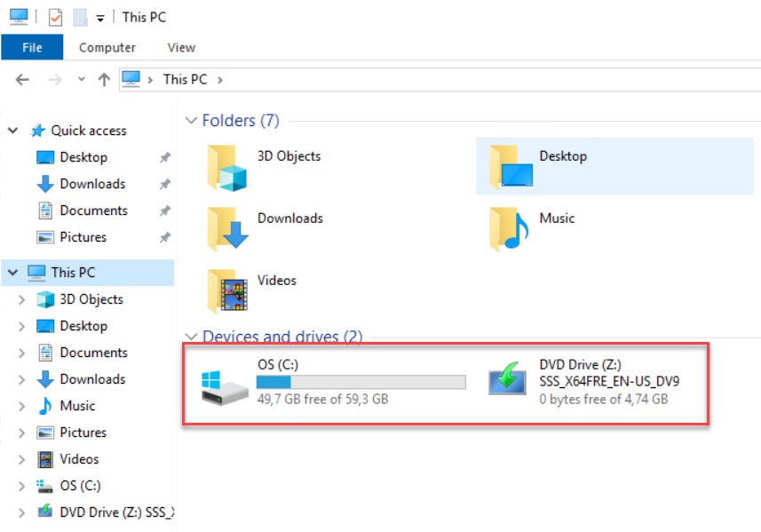
Task: Switch to the Computer ribbon tab
Action: [107, 48]
